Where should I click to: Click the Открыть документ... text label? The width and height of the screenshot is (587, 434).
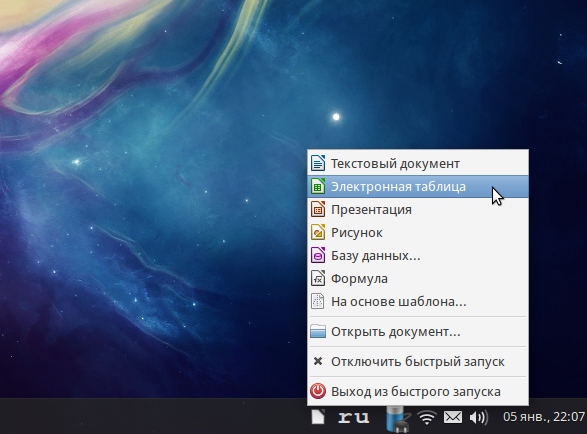[x=396, y=332]
